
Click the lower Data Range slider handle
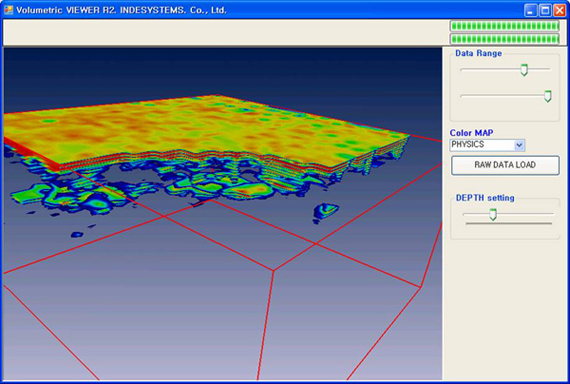547,96
